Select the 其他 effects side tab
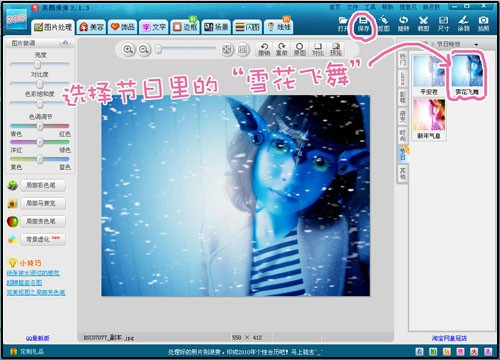 403,173
